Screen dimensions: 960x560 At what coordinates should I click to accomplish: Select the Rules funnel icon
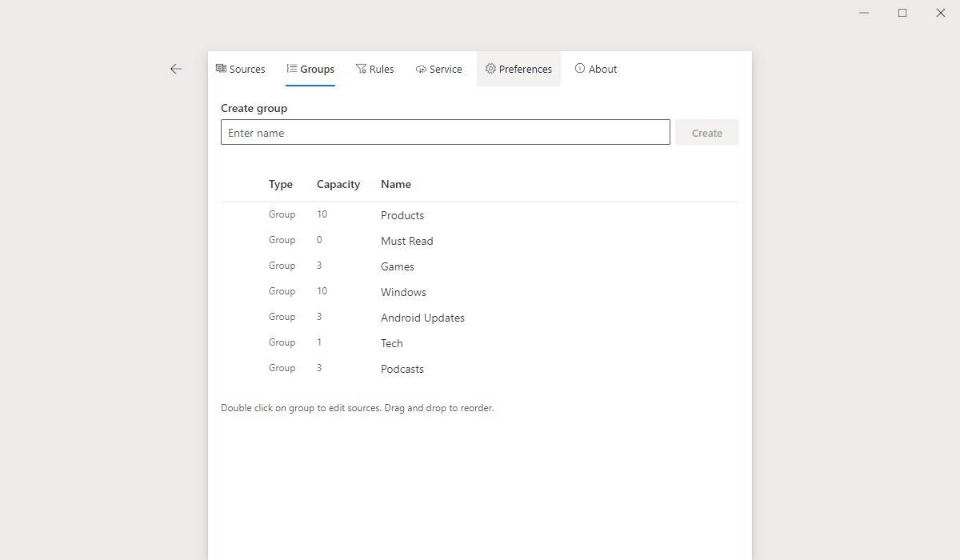coord(360,69)
